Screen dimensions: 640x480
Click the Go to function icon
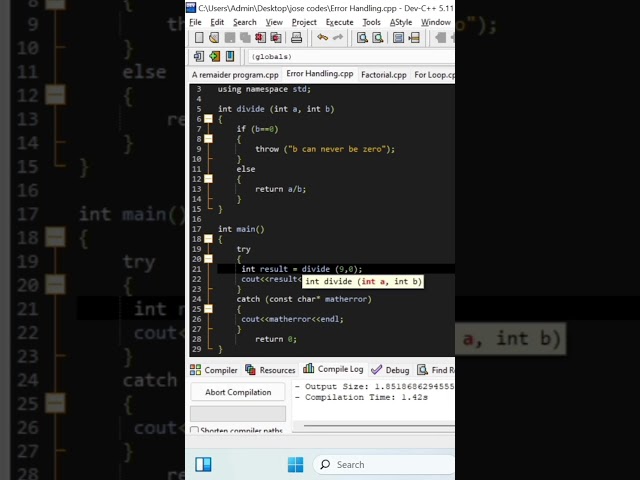click(x=398, y=38)
